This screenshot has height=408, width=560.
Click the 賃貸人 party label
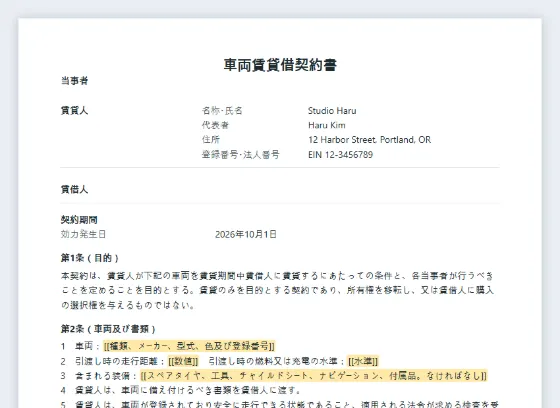pyautogui.click(x=74, y=110)
